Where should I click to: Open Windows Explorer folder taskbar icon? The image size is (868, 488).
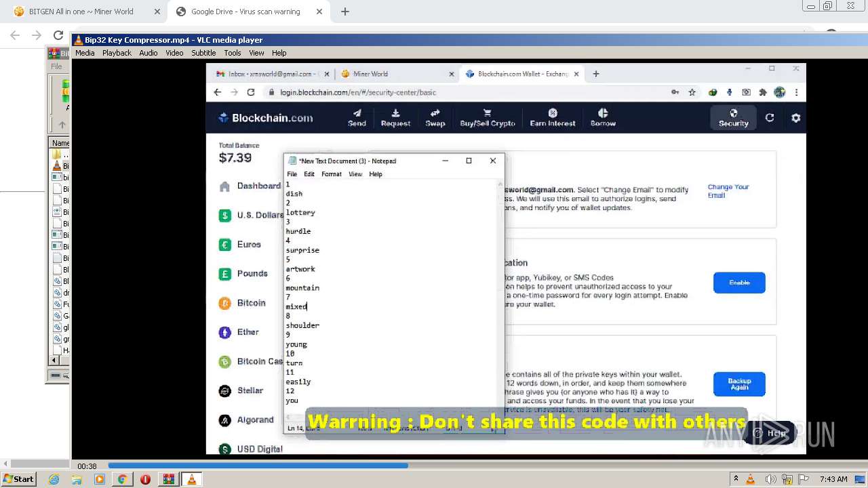tap(77, 479)
